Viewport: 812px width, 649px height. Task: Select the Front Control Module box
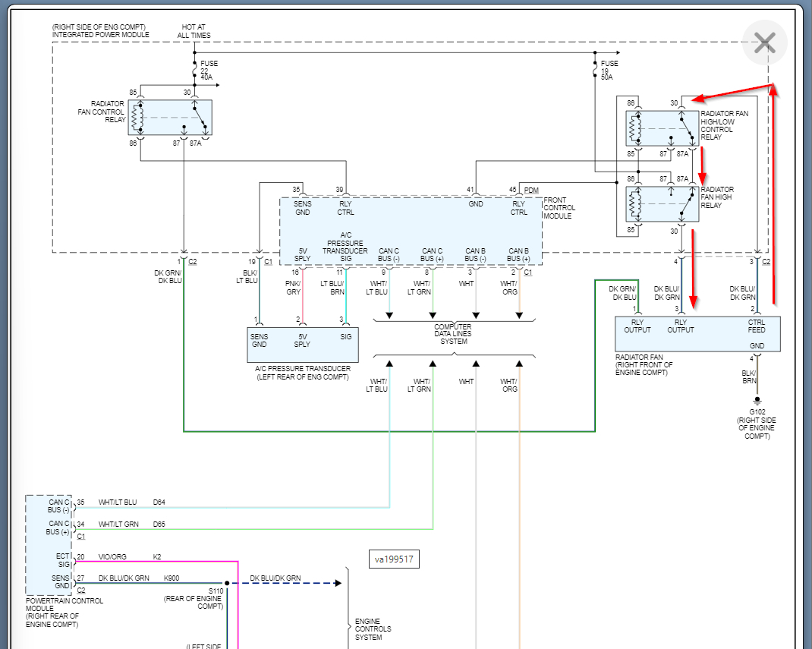(x=411, y=230)
